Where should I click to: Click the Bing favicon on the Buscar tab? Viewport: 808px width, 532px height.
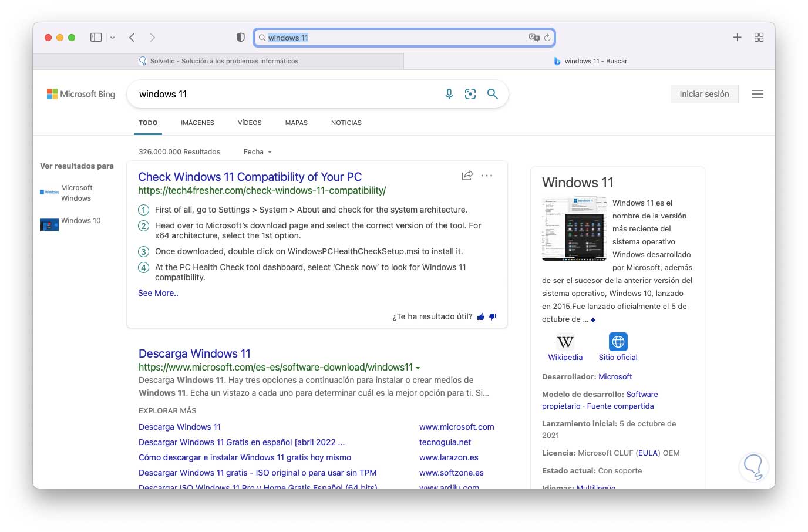tap(557, 61)
